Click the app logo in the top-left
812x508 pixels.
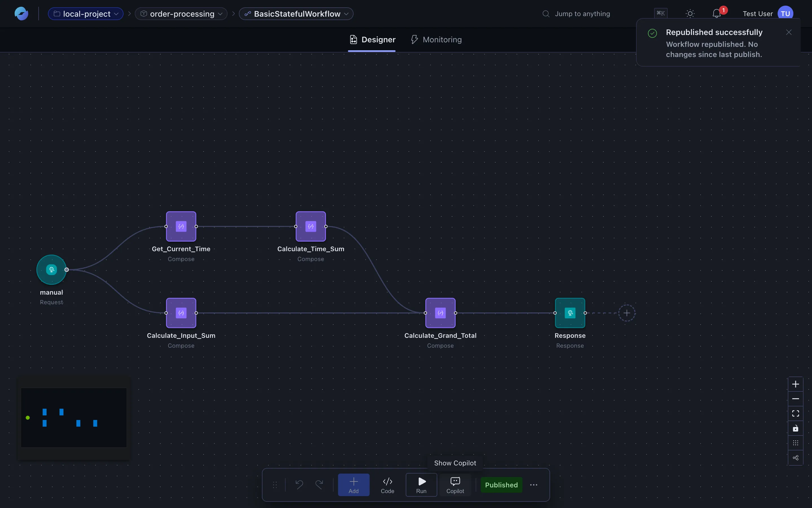tap(21, 14)
